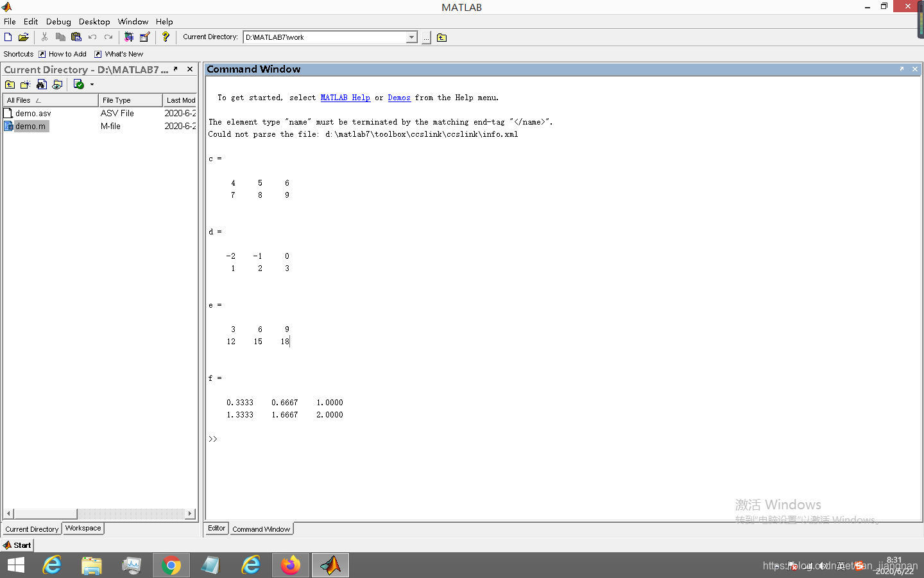924x578 pixels.
Task: Switch to Current Directory tab
Action: tap(31, 529)
